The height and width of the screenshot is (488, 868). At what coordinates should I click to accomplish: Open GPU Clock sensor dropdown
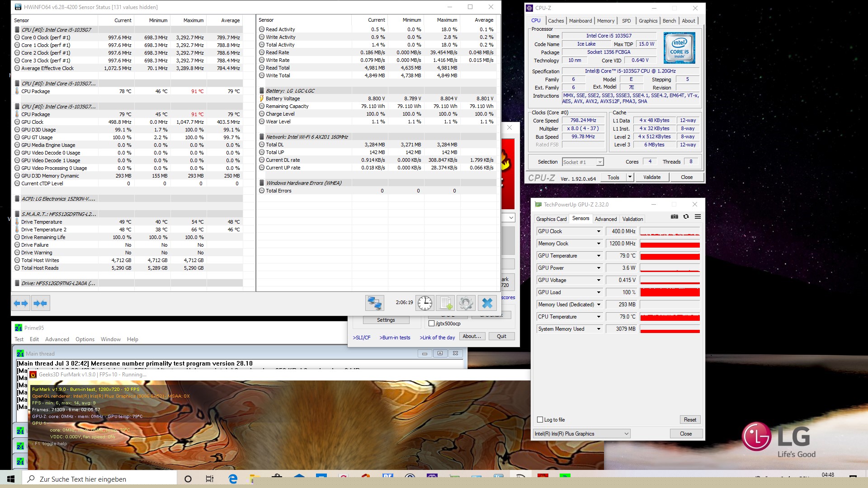coord(599,231)
